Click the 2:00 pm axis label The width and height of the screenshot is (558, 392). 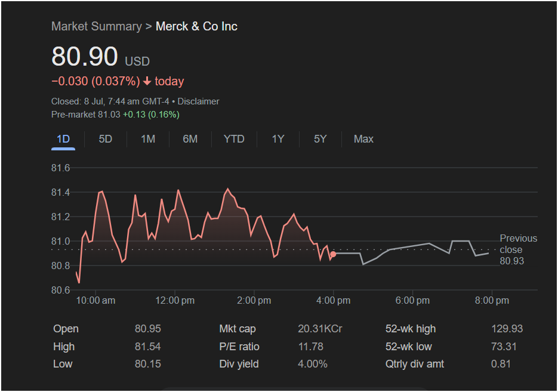tap(254, 301)
